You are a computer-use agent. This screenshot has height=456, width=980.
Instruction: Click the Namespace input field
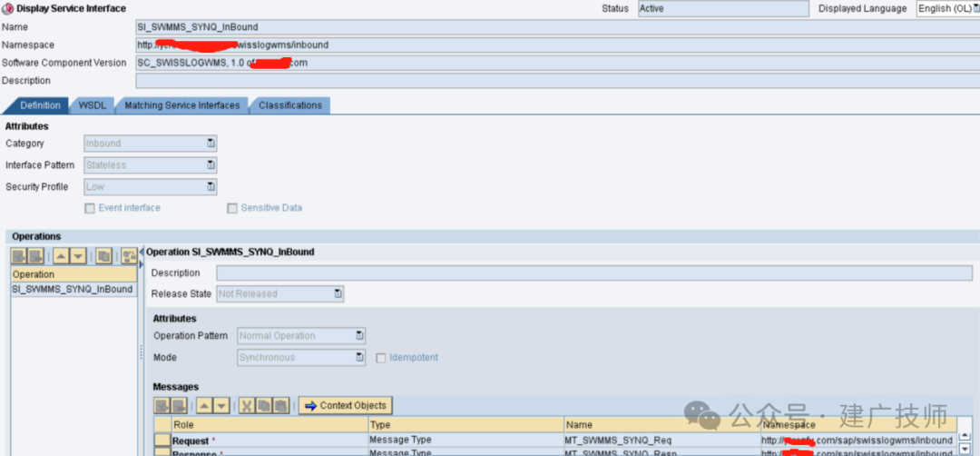(557, 45)
